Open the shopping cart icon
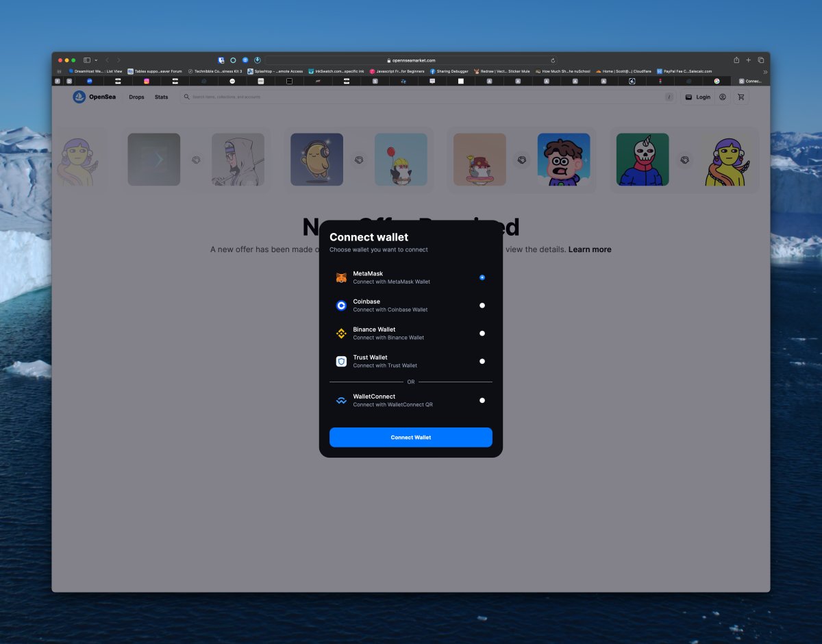This screenshot has height=644, width=822. point(740,97)
